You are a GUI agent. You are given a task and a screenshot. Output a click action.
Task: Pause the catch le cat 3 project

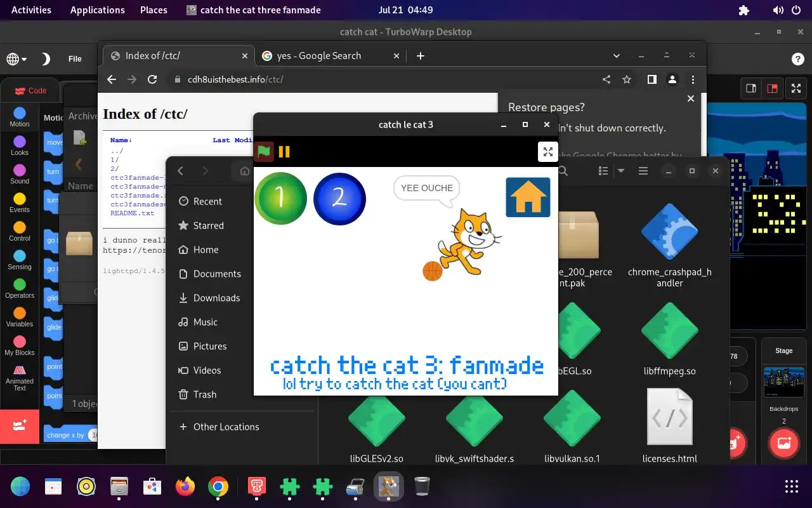[x=284, y=152]
